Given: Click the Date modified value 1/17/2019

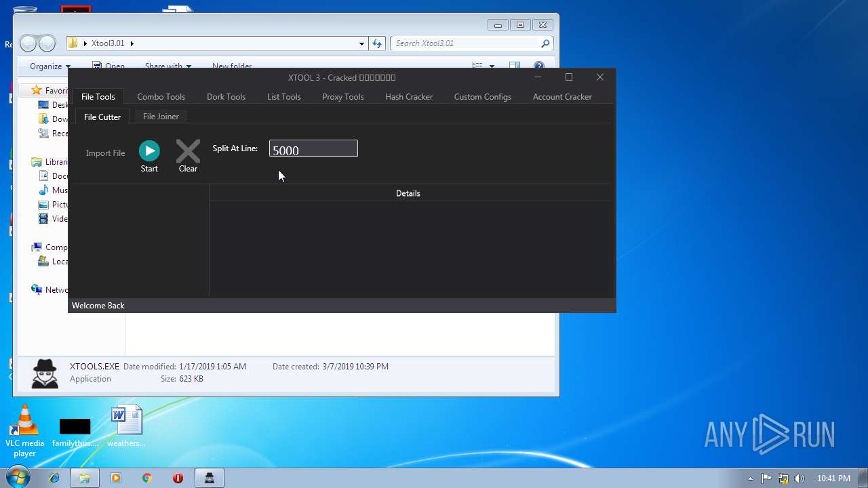Looking at the screenshot, I should [x=213, y=367].
